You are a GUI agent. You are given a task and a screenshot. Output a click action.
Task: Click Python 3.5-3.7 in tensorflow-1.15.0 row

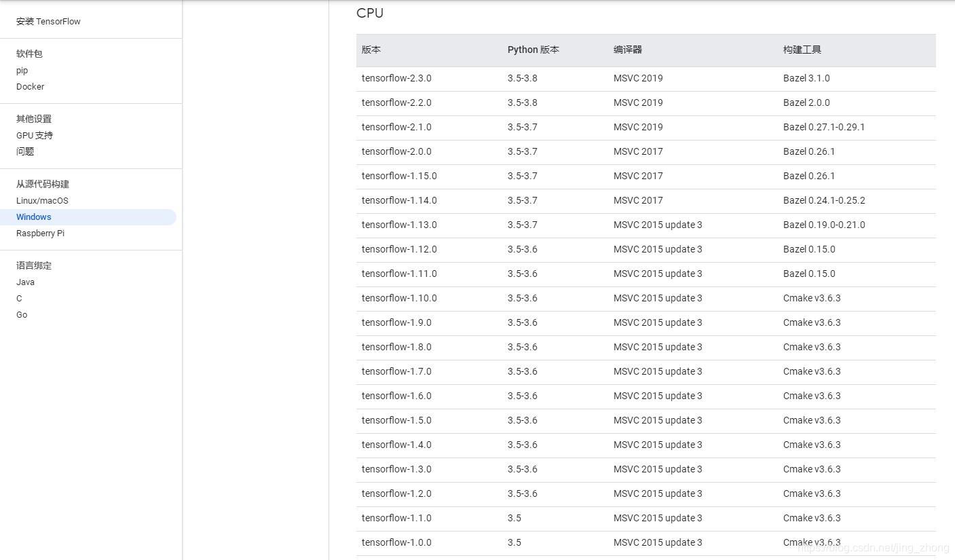tap(522, 176)
